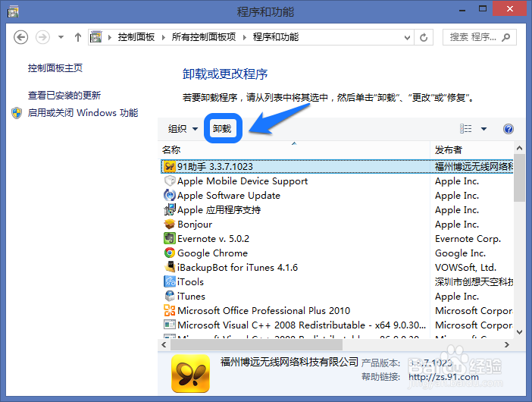
Task: Click the 卸载 button
Action: 222,129
